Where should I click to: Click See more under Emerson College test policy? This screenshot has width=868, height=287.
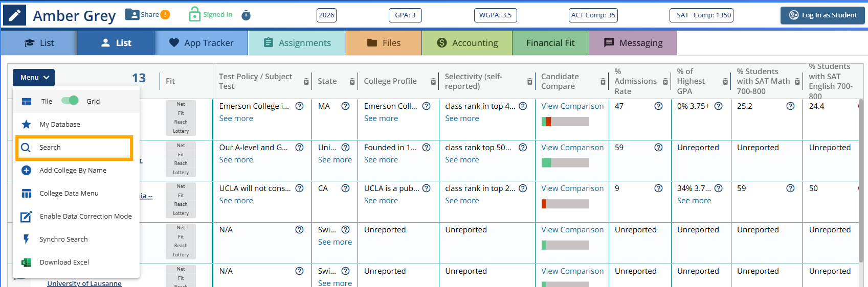pos(236,118)
